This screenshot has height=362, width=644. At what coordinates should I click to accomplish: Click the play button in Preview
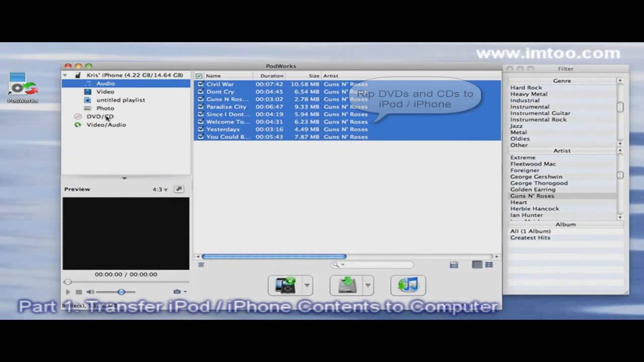68,292
